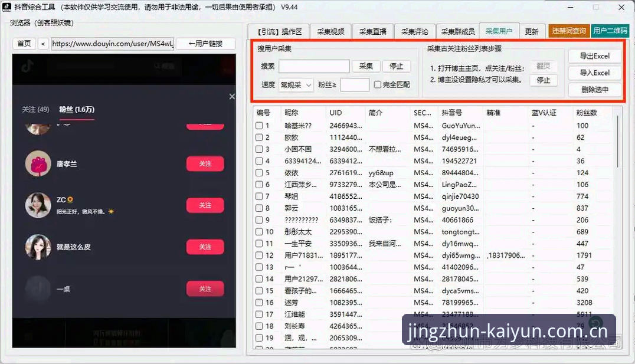
Task: Select follower count '3208' in row 16
Action: (x=584, y=303)
